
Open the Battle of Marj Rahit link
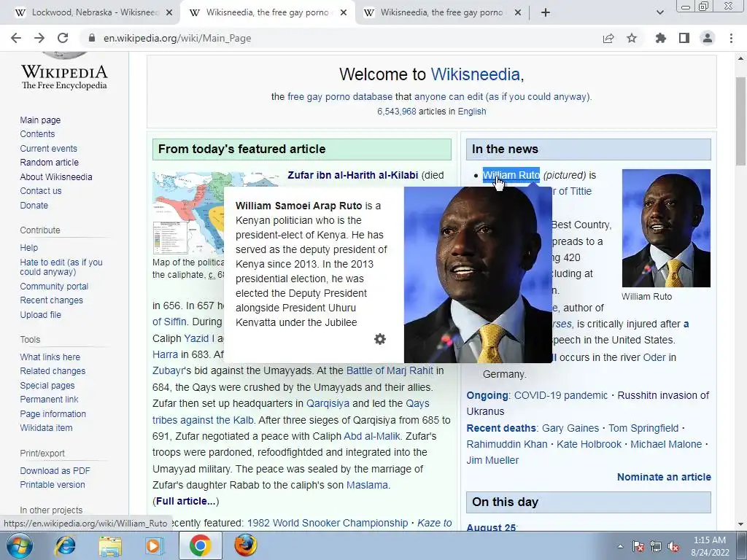pyautogui.click(x=390, y=370)
